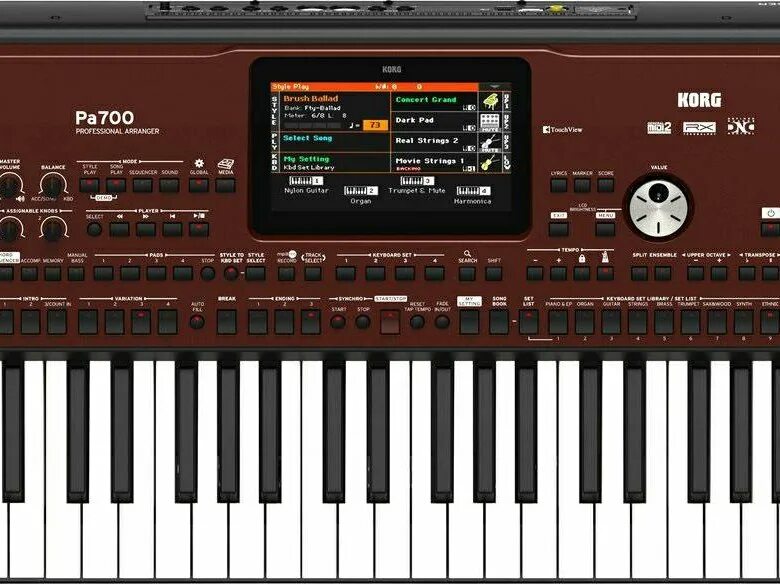Image resolution: width=780 pixels, height=585 pixels.
Task: Open My Setting keyboard set library on display
Action: click(x=336, y=163)
